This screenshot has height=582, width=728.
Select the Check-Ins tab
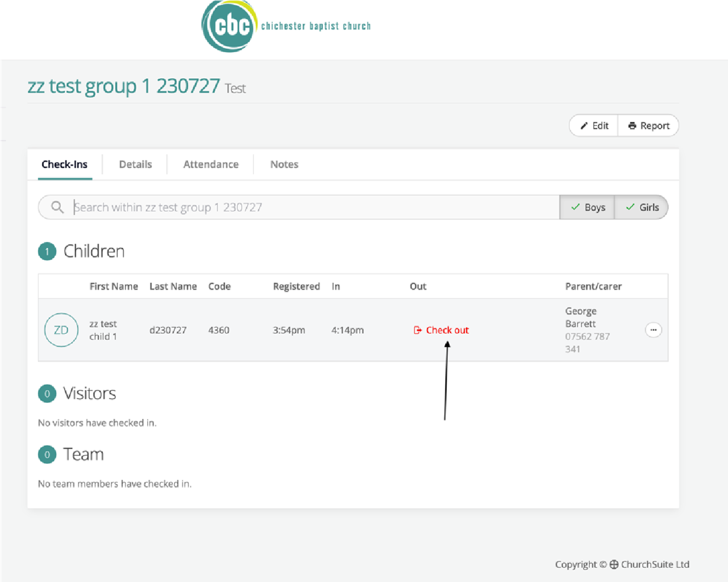[x=65, y=164]
